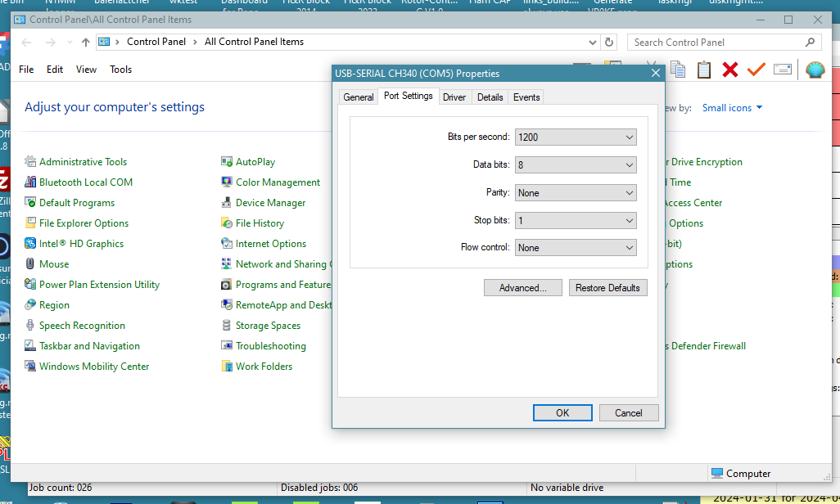Open Work Folders icon

tap(227, 367)
